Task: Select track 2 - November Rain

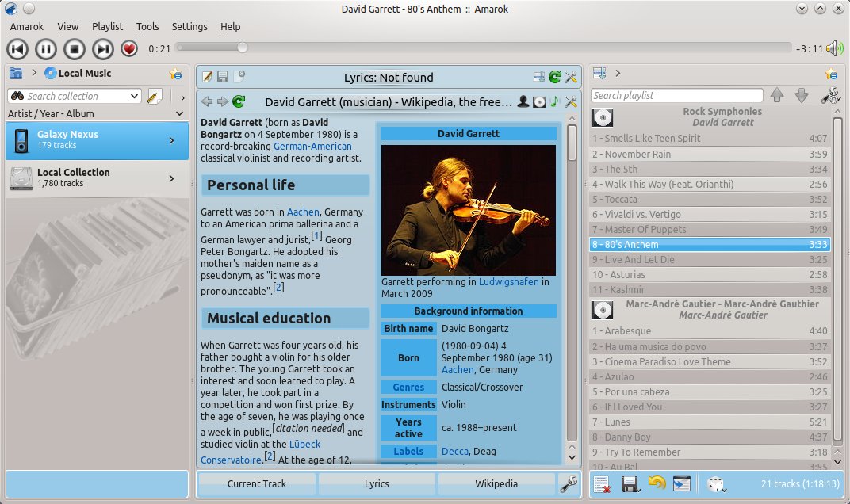Action: pos(710,154)
